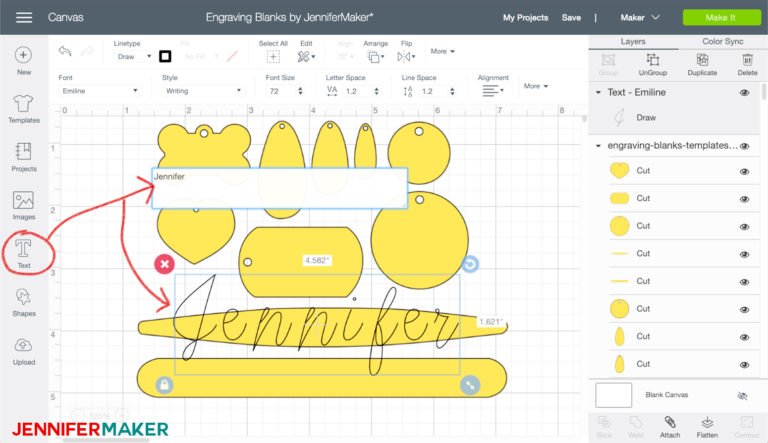Toggle visibility of the first thin line Cut layer
This screenshot has width=768, height=443.
click(744, 254)
